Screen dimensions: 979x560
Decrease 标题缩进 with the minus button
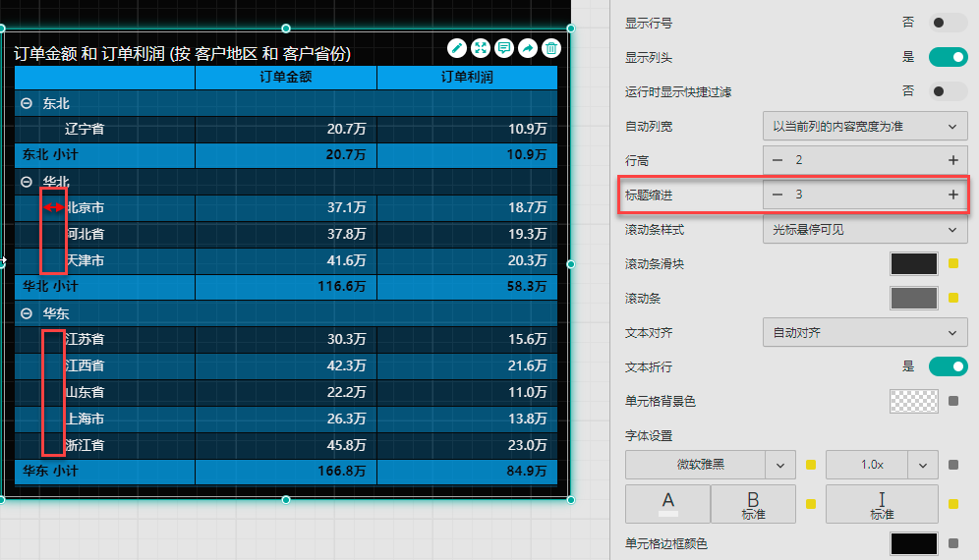coord(777,195)
